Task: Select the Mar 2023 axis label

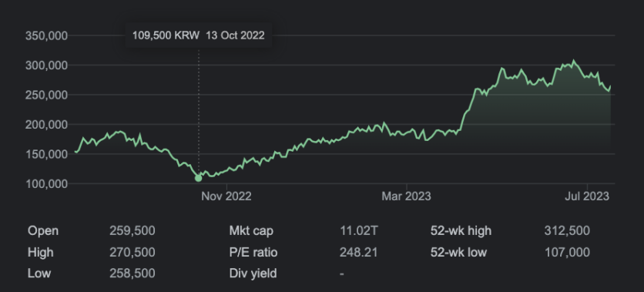Action: (x=406, y=196)
